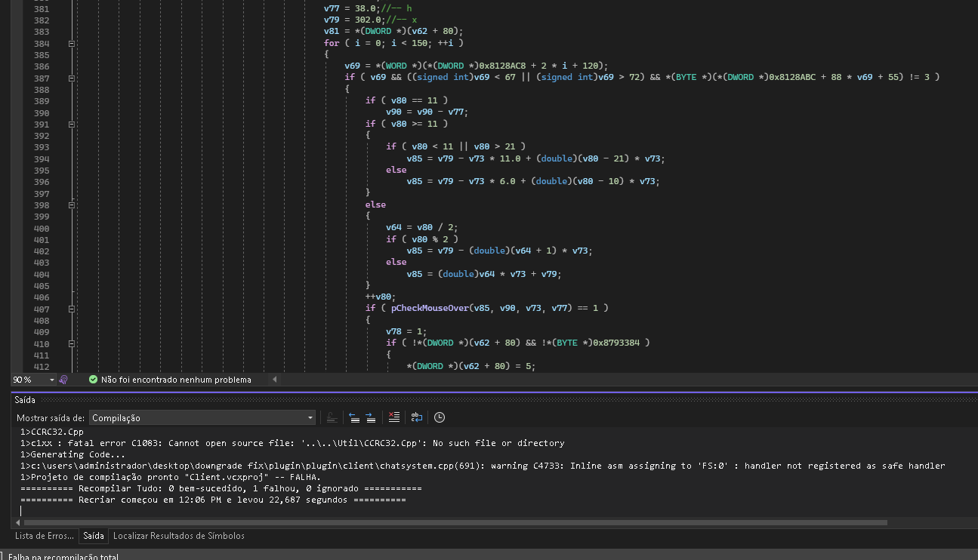Click the 'if ( v80 % 2 )' code line
978x560 pixels.
[421, 239]
